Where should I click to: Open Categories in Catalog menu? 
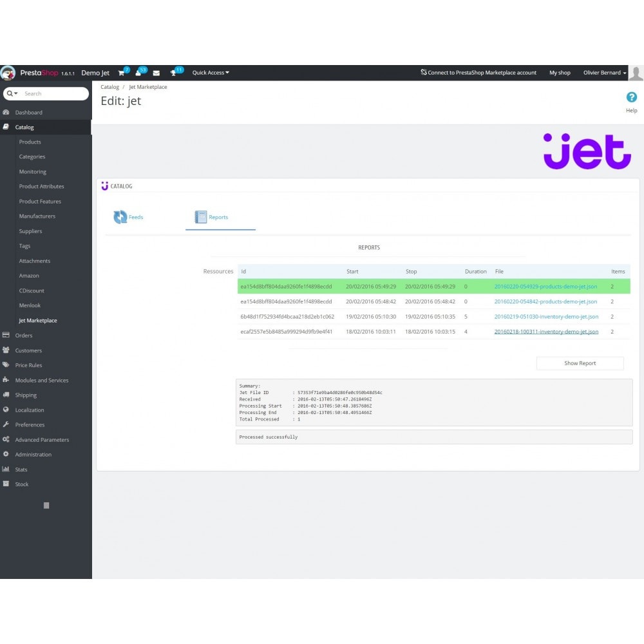pos(32,156)
